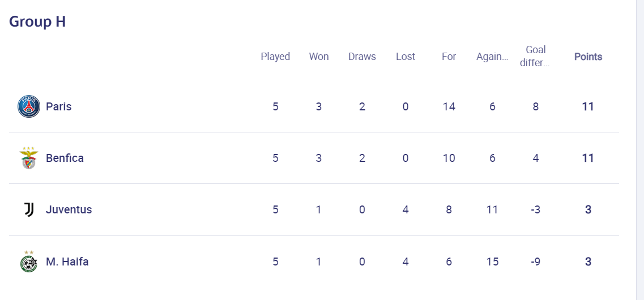Click the Juventus logo icon
Screen dimensions: 644x300
pyautogui.click(x=29, y=209)
